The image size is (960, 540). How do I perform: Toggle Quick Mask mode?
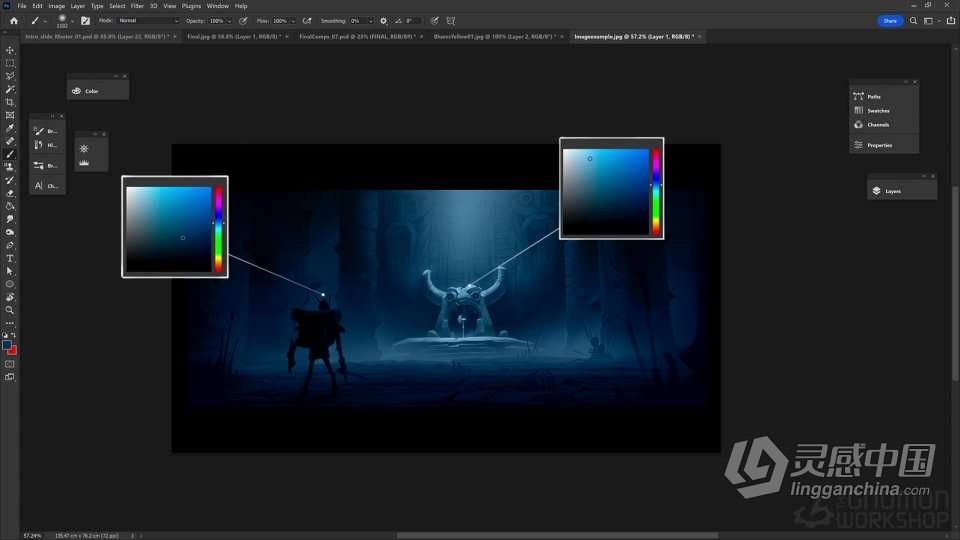(10, 364)
